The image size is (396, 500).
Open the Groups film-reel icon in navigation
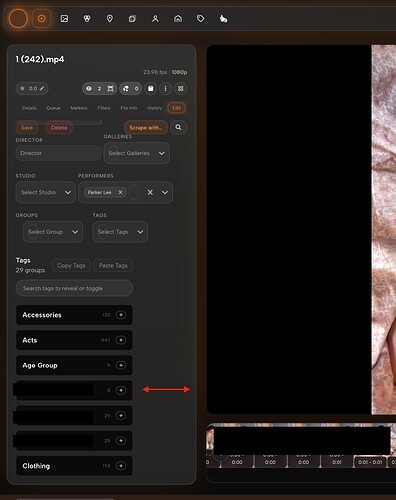pos(87,19)
